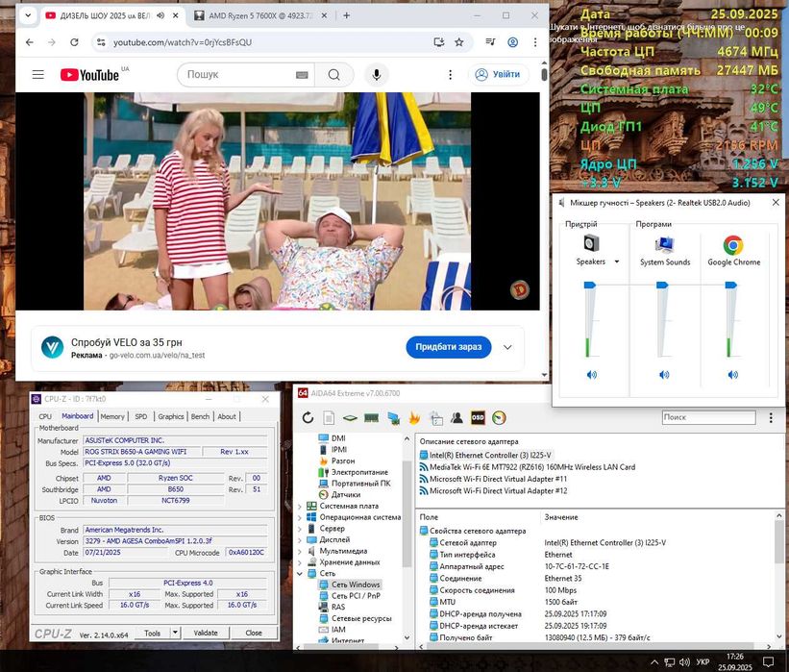Open YouTube settings three-dot menu
The image size is (789, 672).
pyautogui.click(x=450, y=74)
